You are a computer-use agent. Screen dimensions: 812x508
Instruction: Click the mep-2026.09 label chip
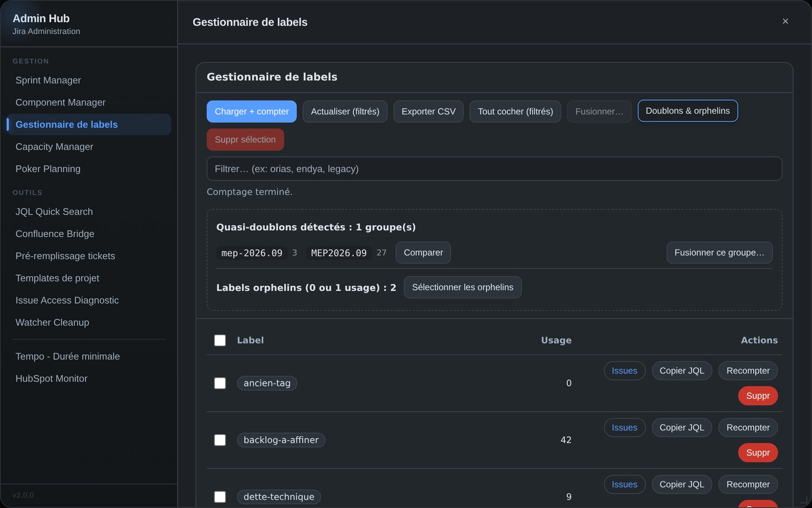tap(252, 253)
